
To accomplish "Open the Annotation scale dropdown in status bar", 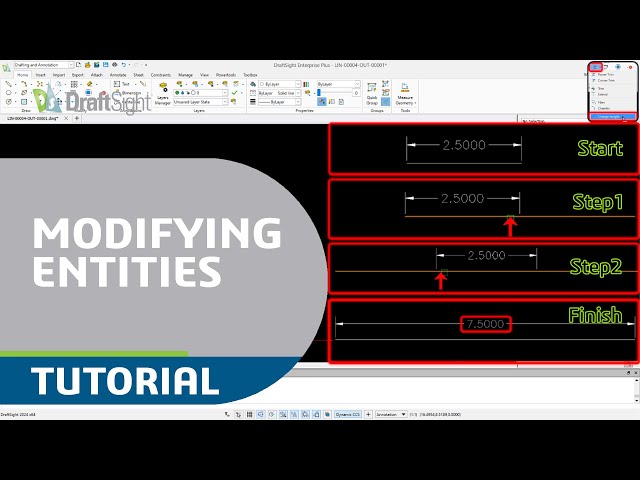I will click(391, 414).
